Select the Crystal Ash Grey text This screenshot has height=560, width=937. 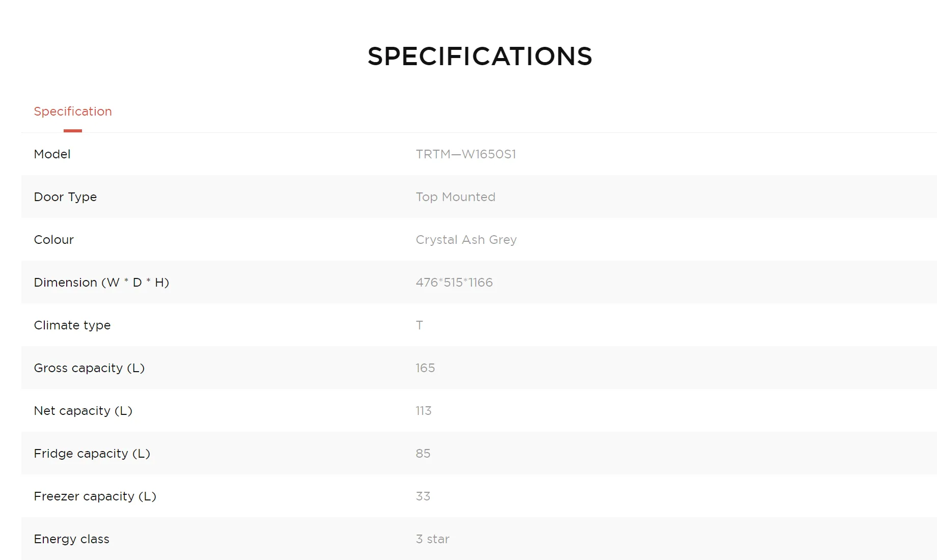tap(466, 240)
